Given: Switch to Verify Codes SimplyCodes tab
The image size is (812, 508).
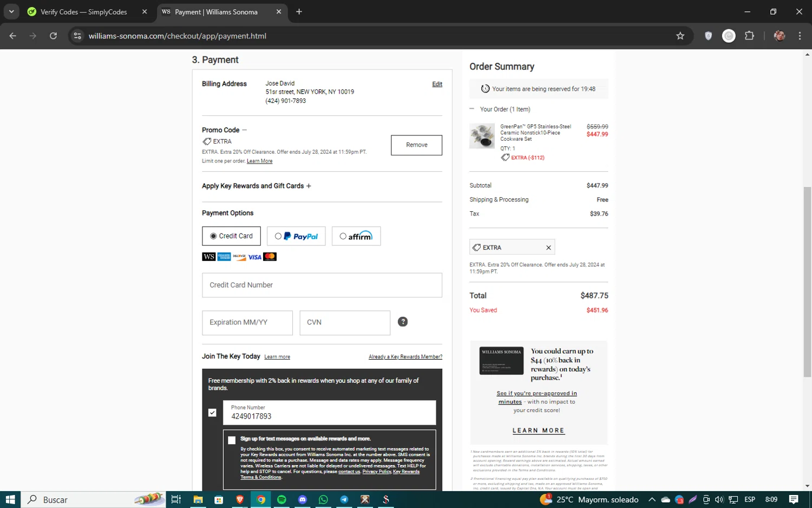Looking at the screenshot, I should (84, 12).
